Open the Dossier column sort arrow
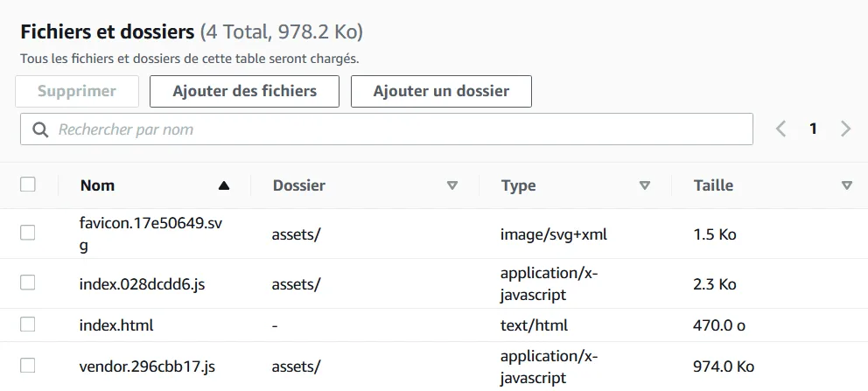 pos(452,185)
